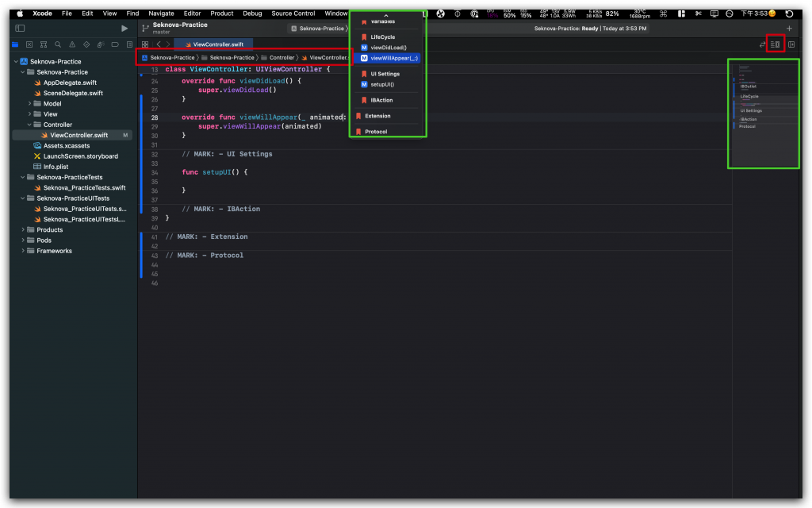Viewport: 812px width, 508px height.
Task: Click line number 28 in gutter
Action: click(x=155, y=117)
